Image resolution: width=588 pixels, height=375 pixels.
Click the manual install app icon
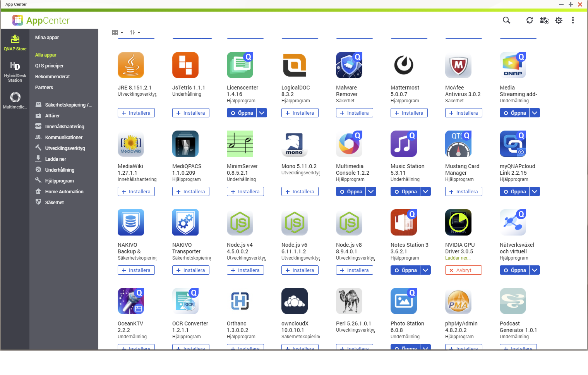pyautogui.click(x=544, y=20)
